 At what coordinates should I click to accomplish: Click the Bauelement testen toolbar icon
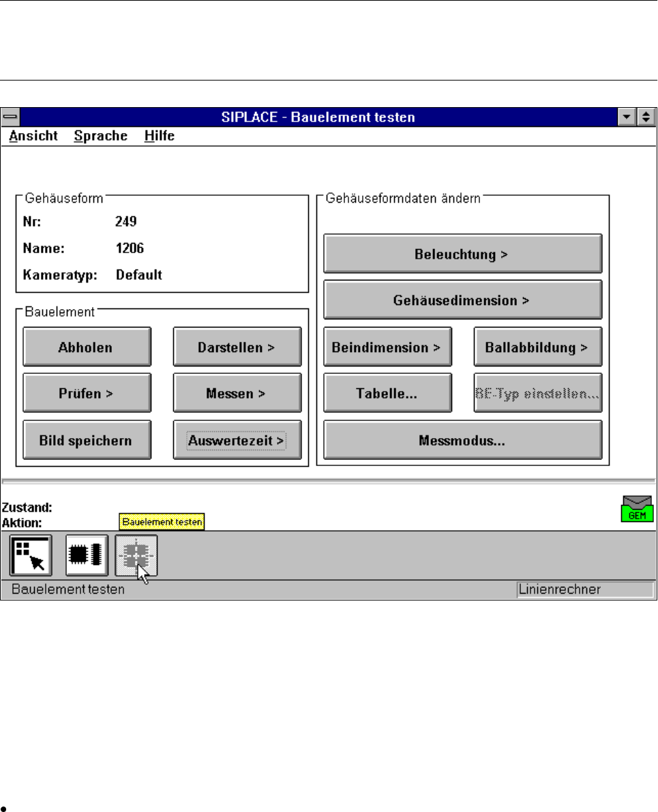pyautogui.click(x=136, y=555)
